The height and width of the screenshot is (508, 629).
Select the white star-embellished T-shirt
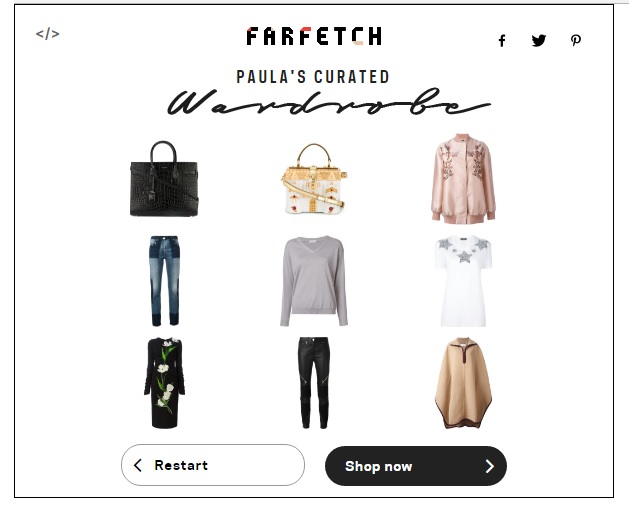pos(464,281)
